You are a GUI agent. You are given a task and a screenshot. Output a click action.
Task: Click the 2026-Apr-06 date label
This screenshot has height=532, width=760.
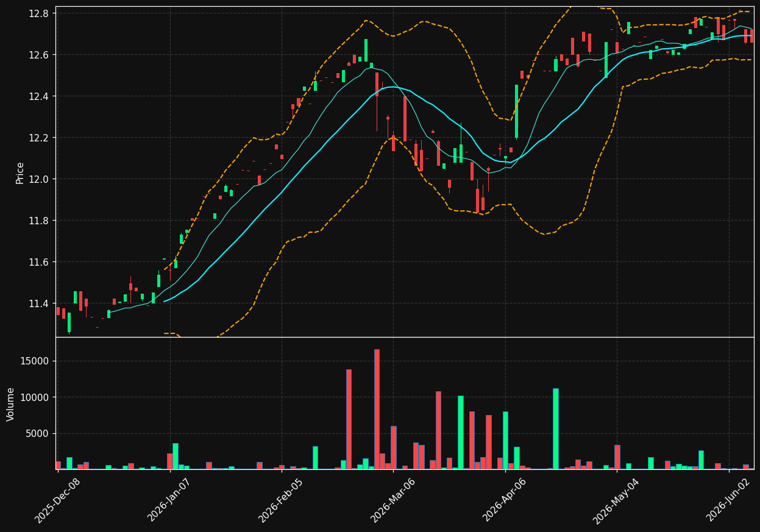coord(505,500)
